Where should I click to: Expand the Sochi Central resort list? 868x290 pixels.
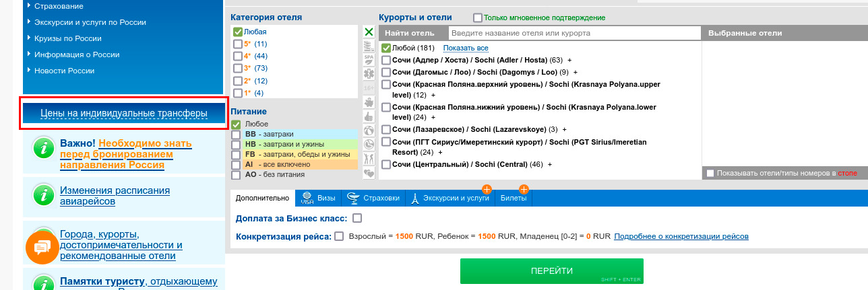coord(550,164)
